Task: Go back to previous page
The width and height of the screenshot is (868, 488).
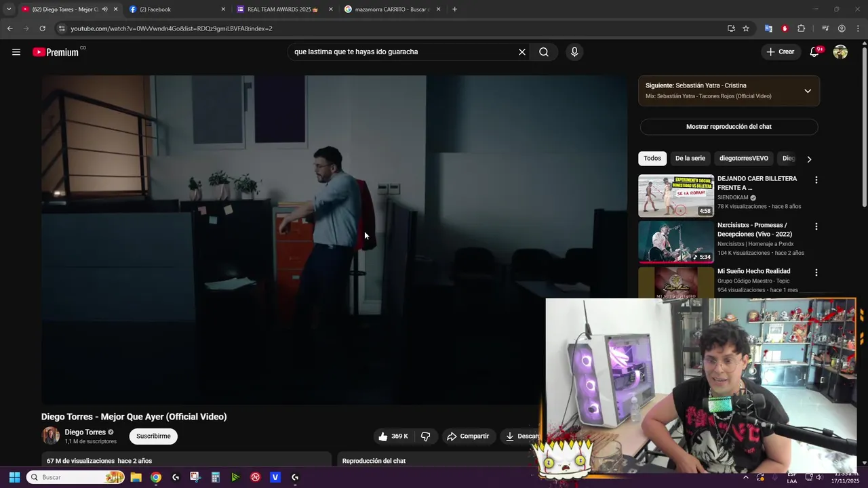Action: [9, 28]
